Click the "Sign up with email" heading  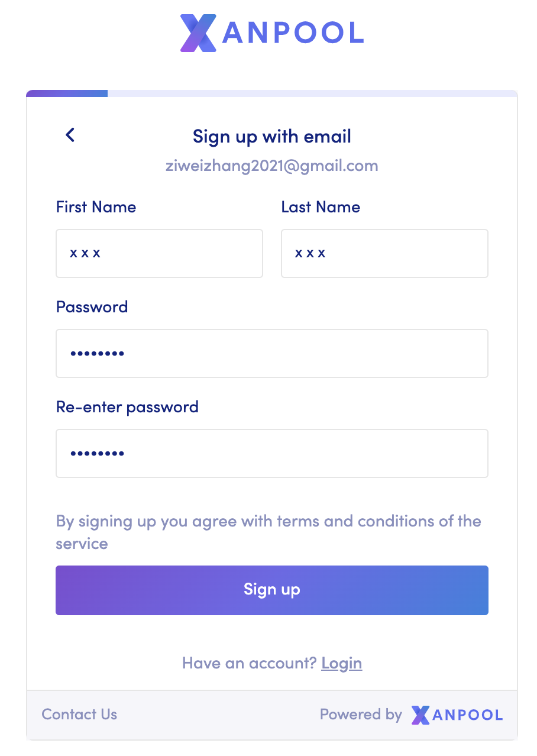coord(271,137)
